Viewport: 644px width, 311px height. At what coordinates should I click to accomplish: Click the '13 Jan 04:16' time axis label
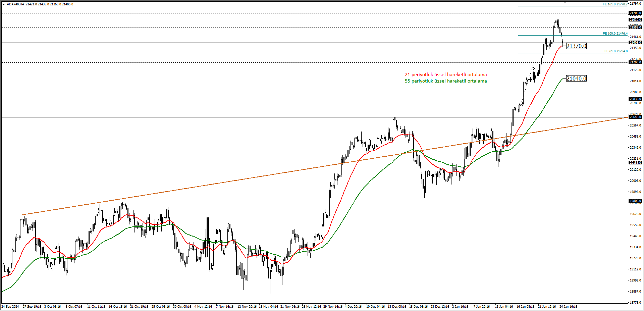504,307
